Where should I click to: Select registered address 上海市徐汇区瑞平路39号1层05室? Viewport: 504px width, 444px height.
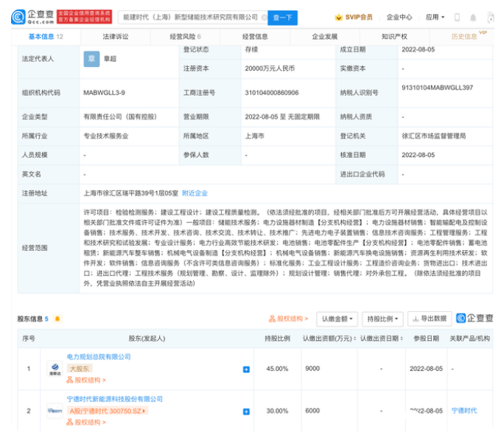(x=131, y=193)
